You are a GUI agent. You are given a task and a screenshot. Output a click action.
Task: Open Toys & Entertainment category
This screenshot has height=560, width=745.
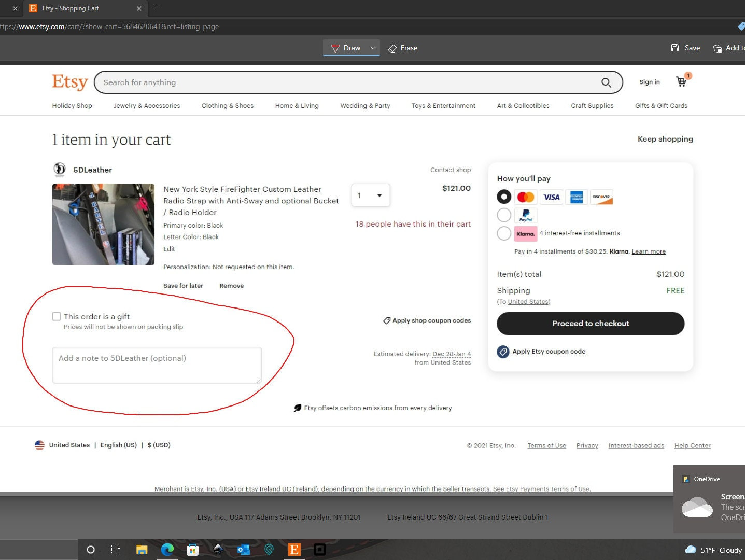[443, 106]
